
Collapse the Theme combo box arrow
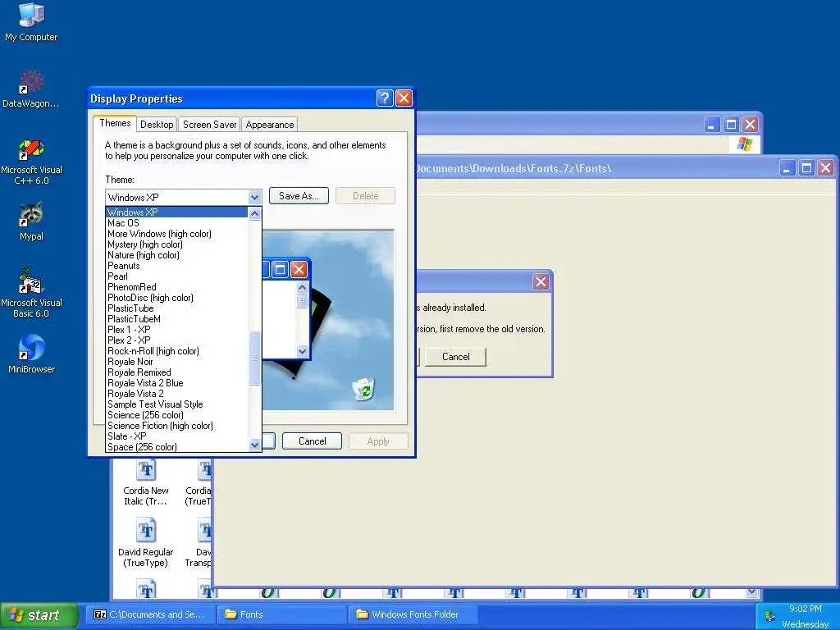pyautogui.click(x=254, y=197)
